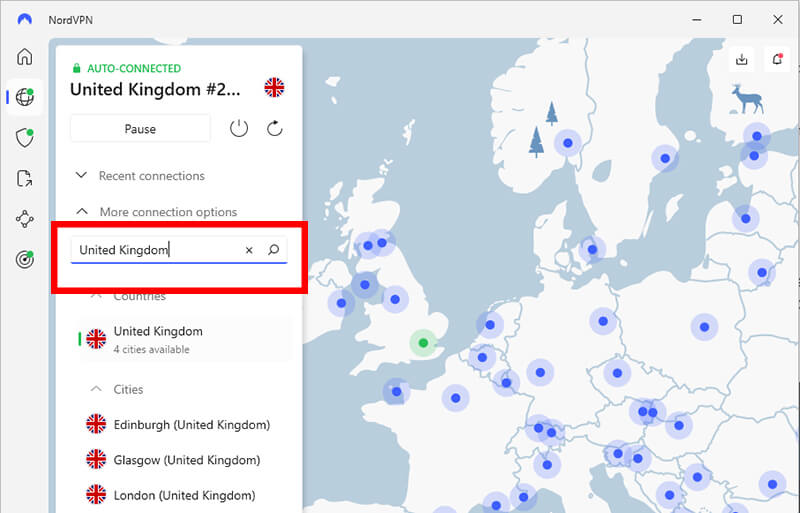The width and height of the screenshot is (800, 513).
Task: Open the notifications bell icon
Action: click(x=777, y=60)
